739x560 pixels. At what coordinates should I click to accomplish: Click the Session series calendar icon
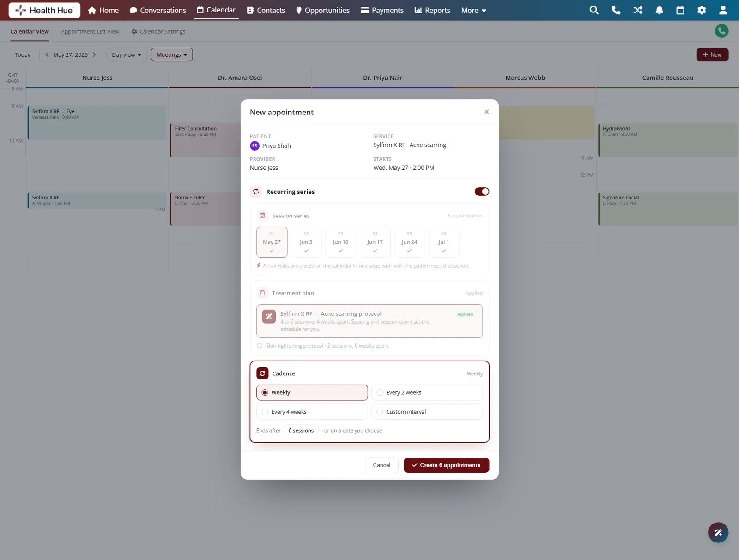click(262, 215)
